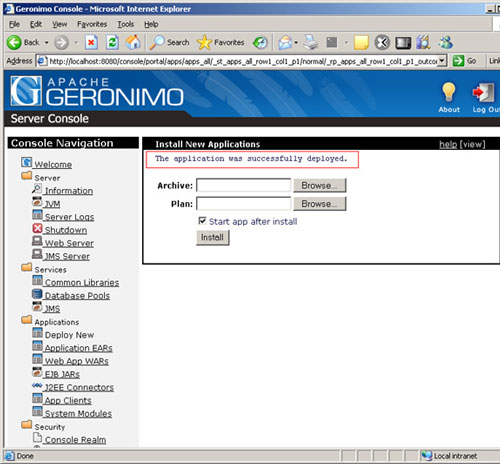Stop page loading with red X icon

tap(91, 43)
